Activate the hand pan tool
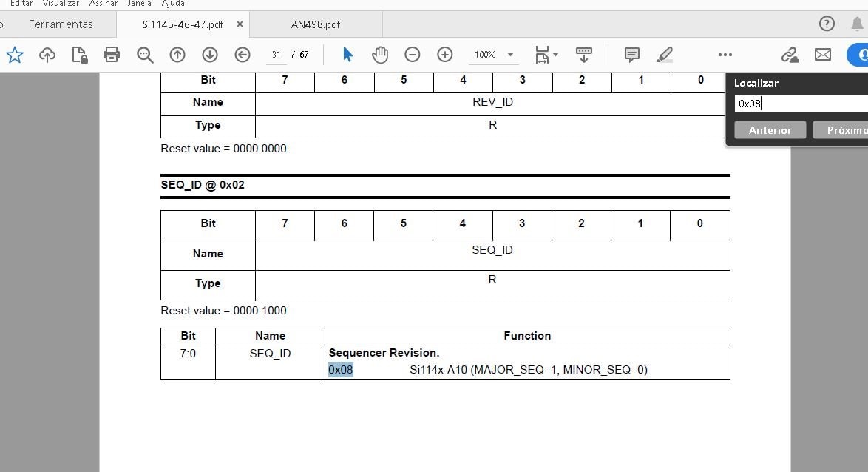The height and width of the screenshot is (472, 868). 380,54
